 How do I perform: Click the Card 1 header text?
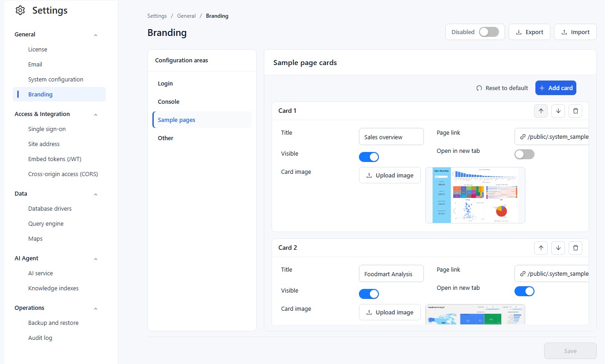click(287, 111)
